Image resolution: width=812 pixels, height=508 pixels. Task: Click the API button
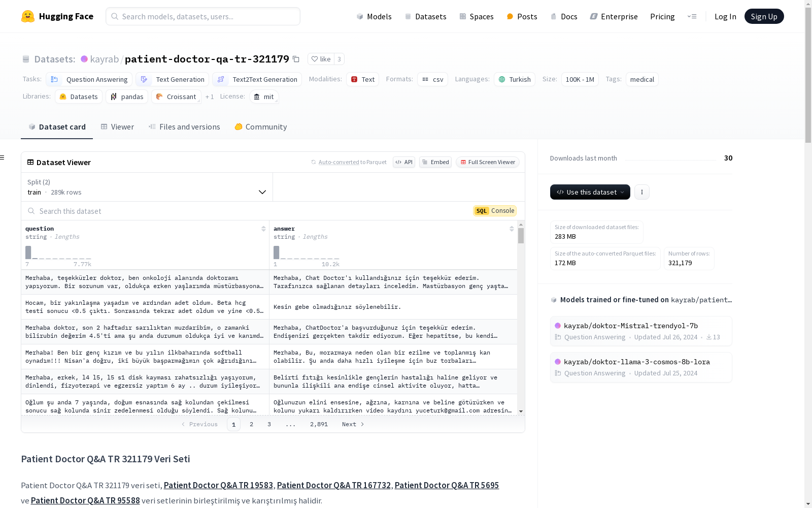(x=404, y=162)
